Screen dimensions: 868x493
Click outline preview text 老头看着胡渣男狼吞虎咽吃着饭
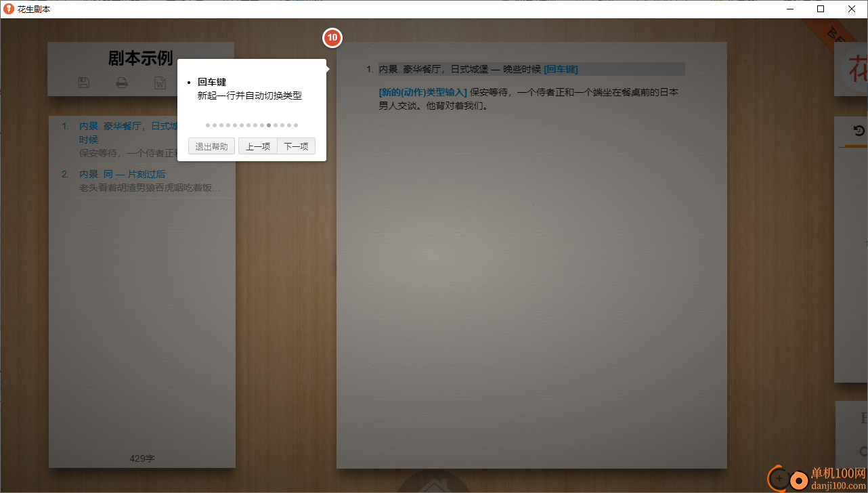[x=150, y=188]
